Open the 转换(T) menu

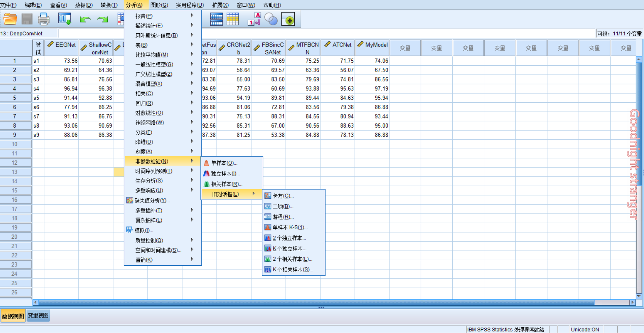109,5
